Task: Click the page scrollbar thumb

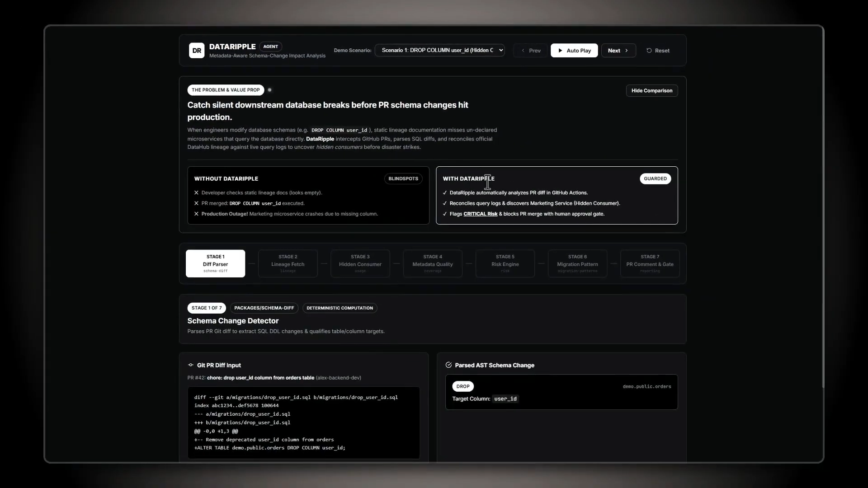Action: tap(823, 208)
